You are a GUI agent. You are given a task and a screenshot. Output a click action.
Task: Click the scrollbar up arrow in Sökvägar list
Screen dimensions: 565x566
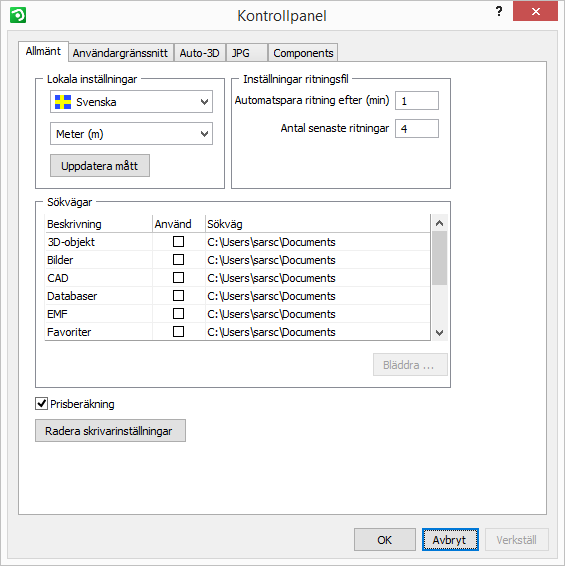tap(439, 223)
